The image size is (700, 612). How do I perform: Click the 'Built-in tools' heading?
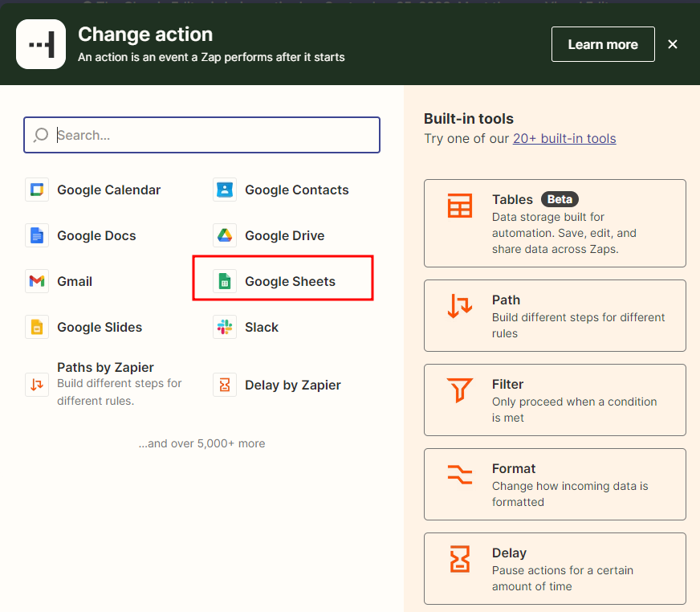point(469,119)
